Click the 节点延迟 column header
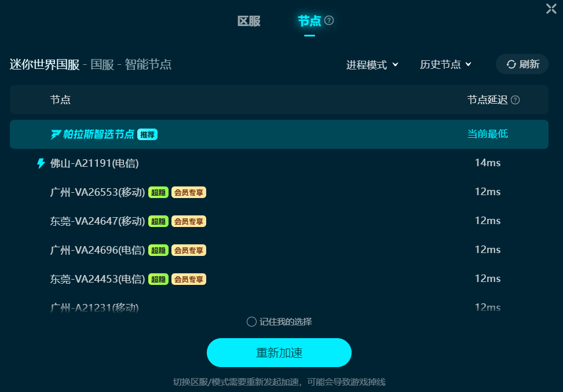The image size is (563, 392). pos(487,100)
